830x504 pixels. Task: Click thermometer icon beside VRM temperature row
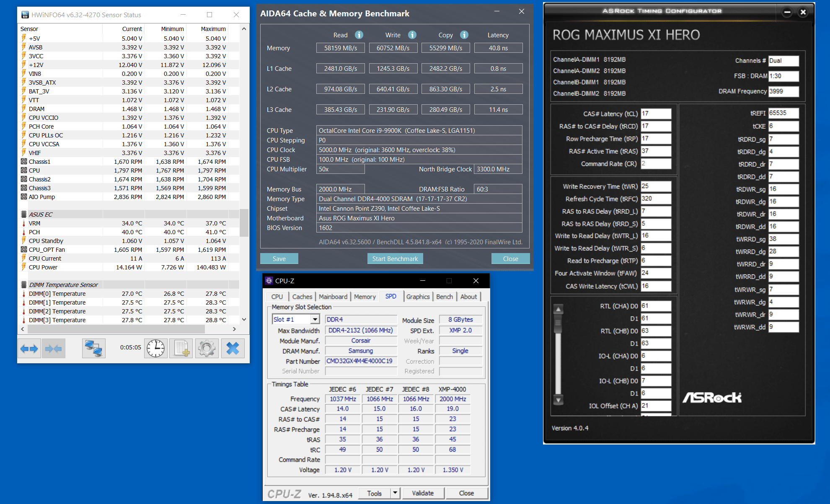24,223
